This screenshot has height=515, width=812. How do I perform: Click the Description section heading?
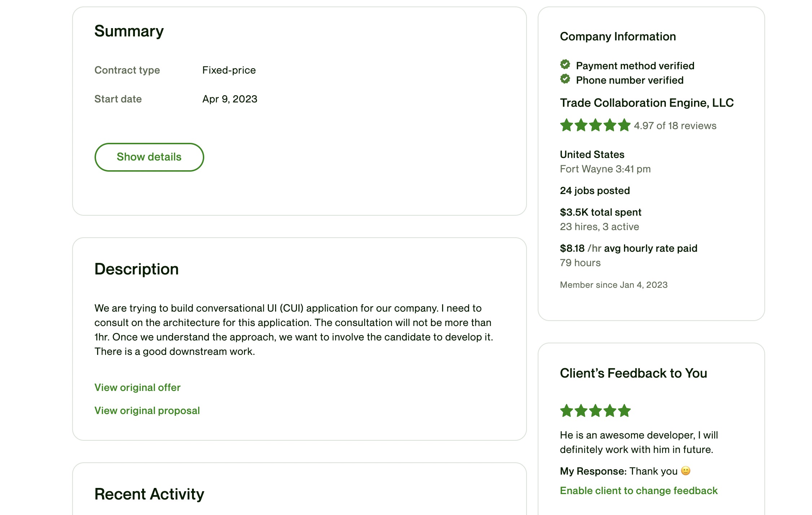point(137,269)
